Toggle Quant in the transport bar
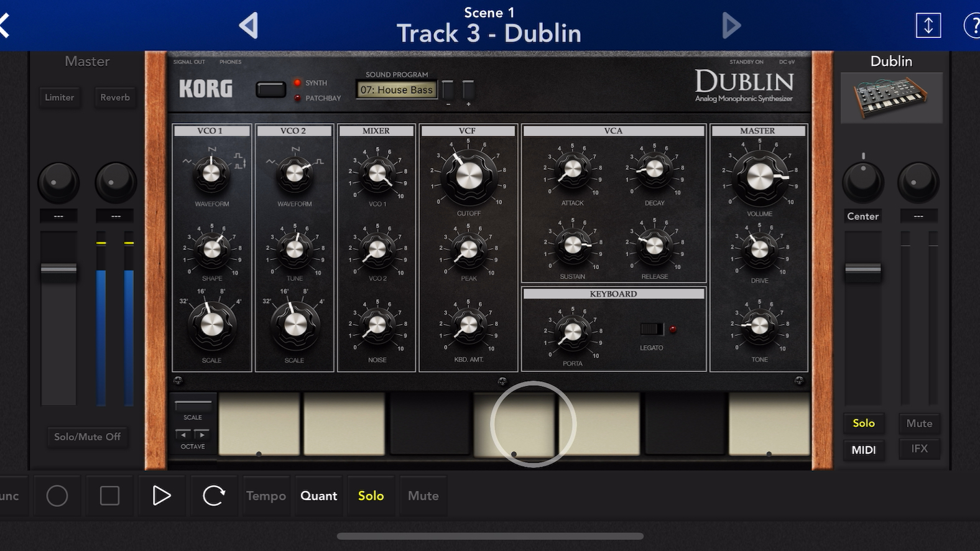Viewport: 980px width, 551px height. [x=319, y=496]
